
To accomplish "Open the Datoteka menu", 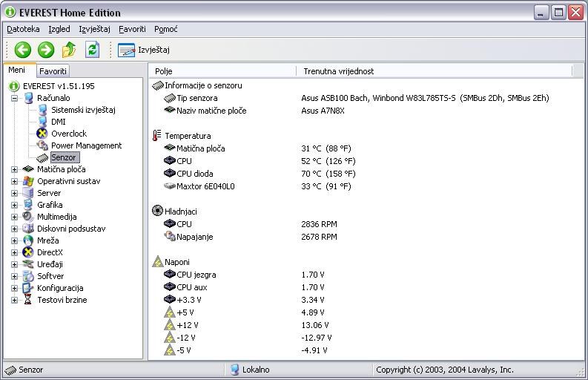I will (23, 29).
